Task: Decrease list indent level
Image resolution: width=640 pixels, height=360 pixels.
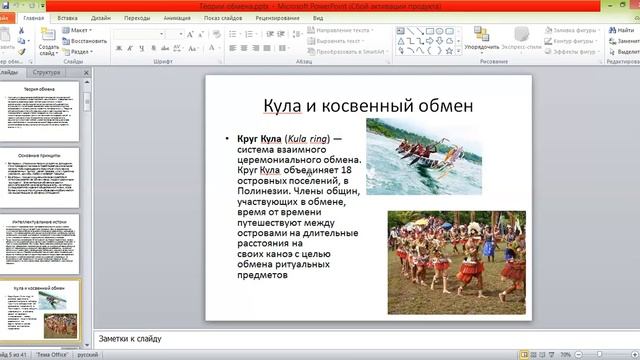Action: pyautogui.click(x=270, y=34)
